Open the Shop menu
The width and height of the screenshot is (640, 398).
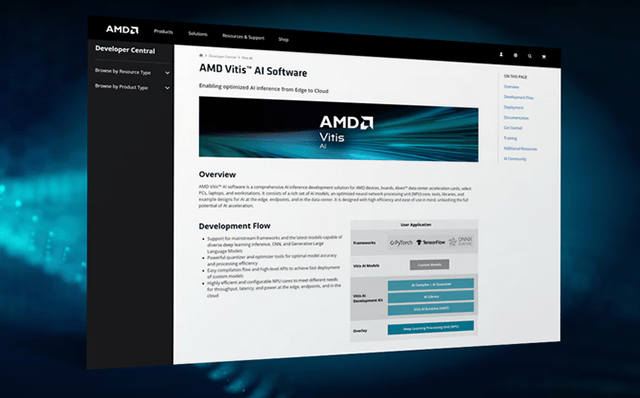click(x=284, y=40)
